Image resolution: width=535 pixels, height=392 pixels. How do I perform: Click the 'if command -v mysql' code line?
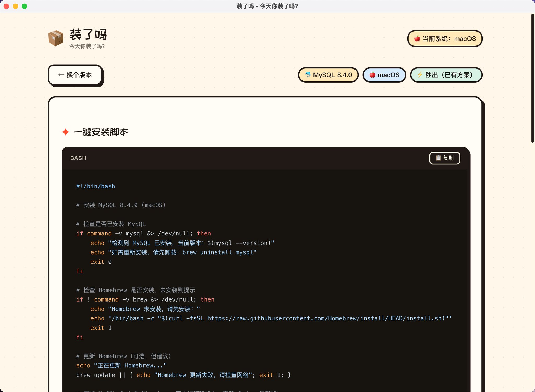click(x=144, y=233)
